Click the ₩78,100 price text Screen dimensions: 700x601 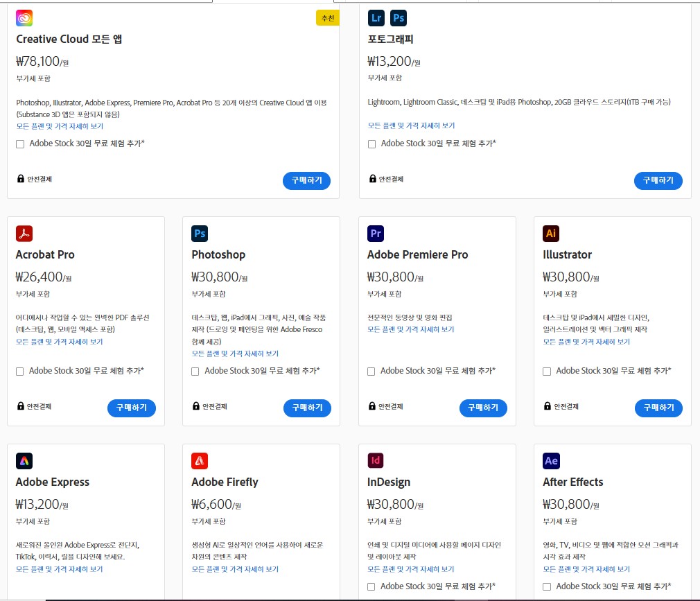pos(38,61)
